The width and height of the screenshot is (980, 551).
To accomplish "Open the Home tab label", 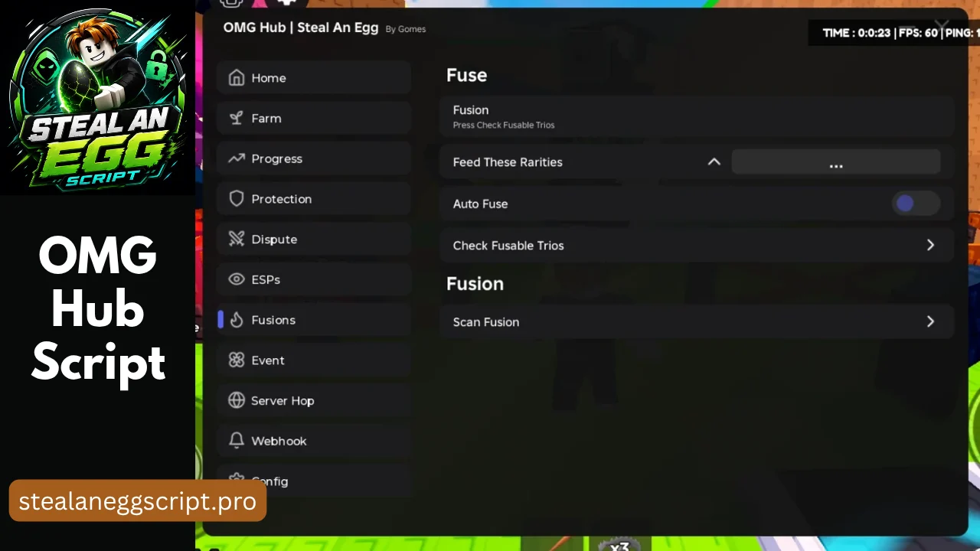I will [269, 78].
